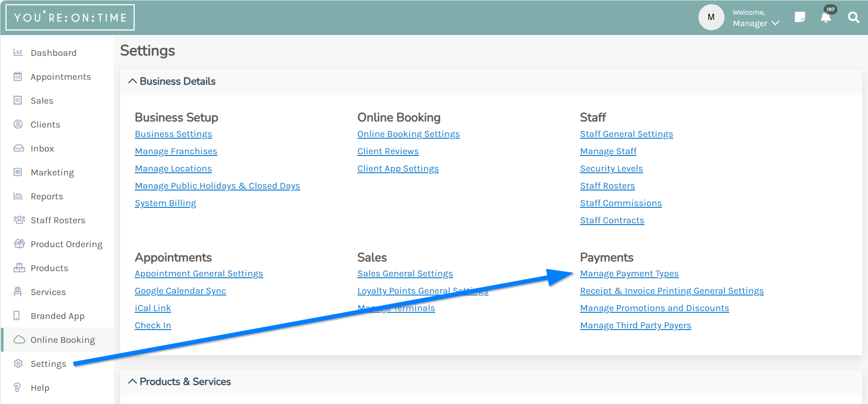Click the YOU'RE:ON:TIME logo
Screen dimensions: 868x404
tap(70, 17)
